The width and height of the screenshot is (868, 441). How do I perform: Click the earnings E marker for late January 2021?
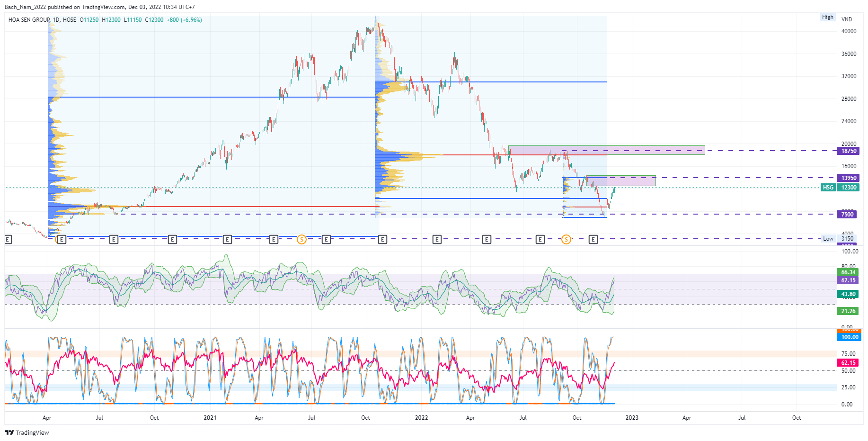click(x=227, y=240)
